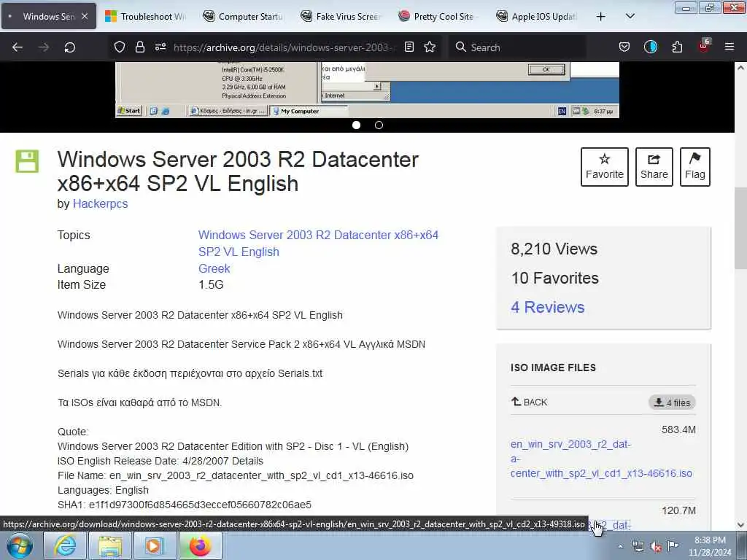The width and height of the screenshot is (747, 560).
Task: Click the software floppy disk icon
Action: (27, 161)
